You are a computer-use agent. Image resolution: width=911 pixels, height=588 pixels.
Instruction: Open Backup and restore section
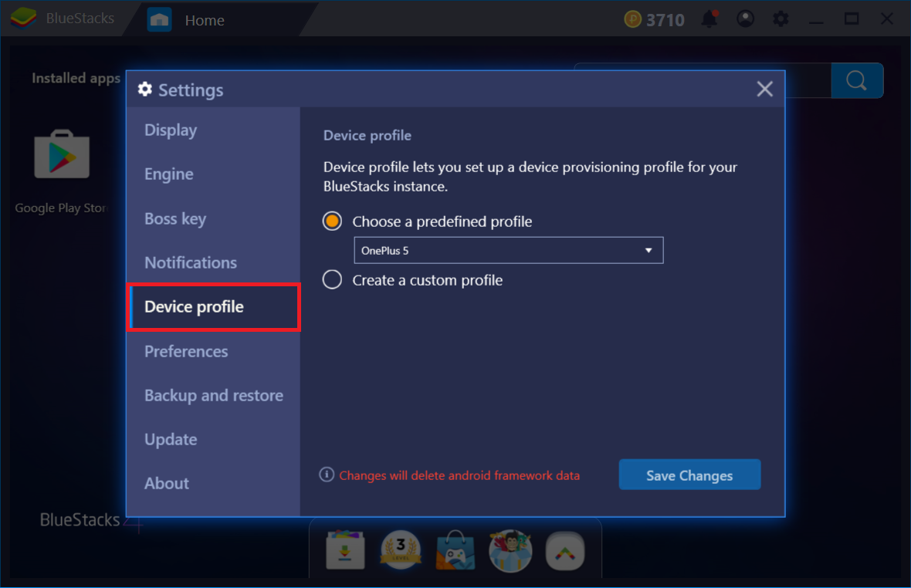(x=213, y=395)
